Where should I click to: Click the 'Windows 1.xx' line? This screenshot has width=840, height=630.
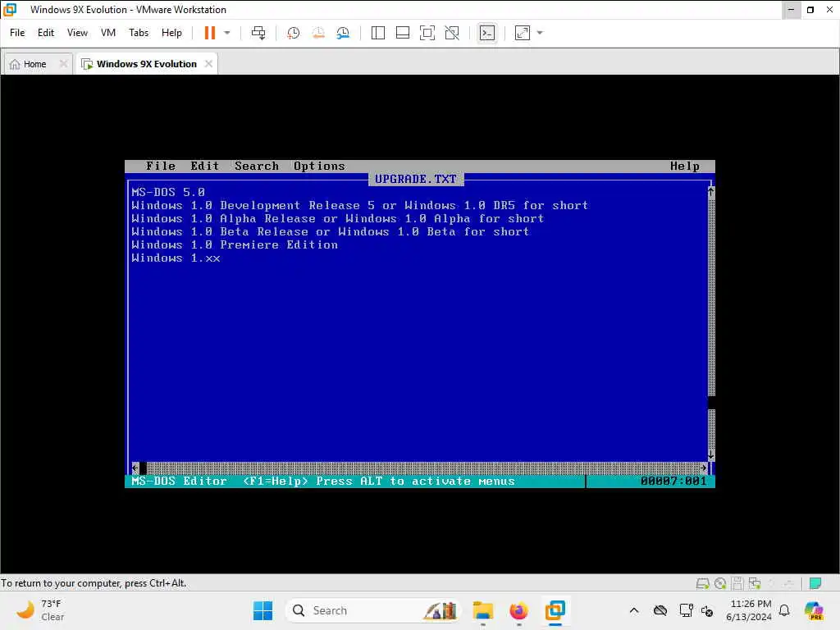(x=176, y=258)
